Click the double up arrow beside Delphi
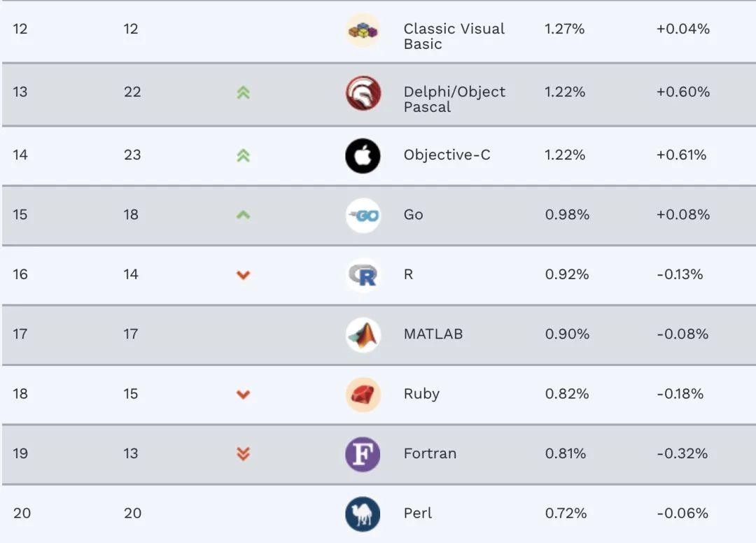Screen dimensions: 756x543 click(x=243, y=92)
